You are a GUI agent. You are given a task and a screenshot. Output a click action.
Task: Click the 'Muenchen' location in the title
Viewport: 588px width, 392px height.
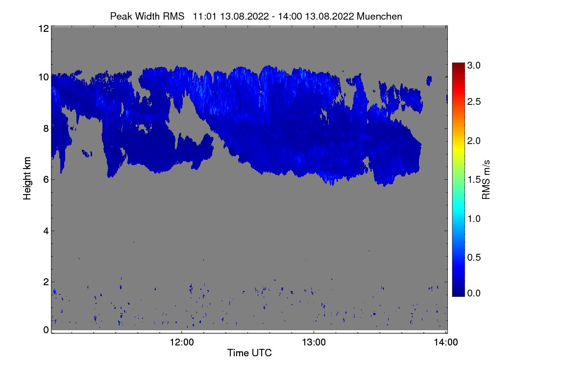click(x=380, y=16)
